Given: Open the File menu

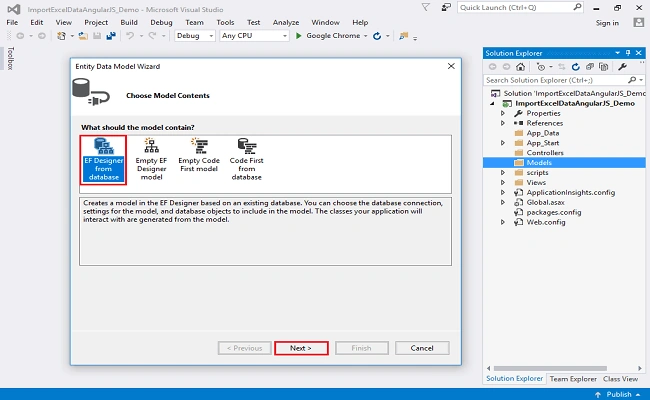Looking at the screenshot, I should 12,22.
